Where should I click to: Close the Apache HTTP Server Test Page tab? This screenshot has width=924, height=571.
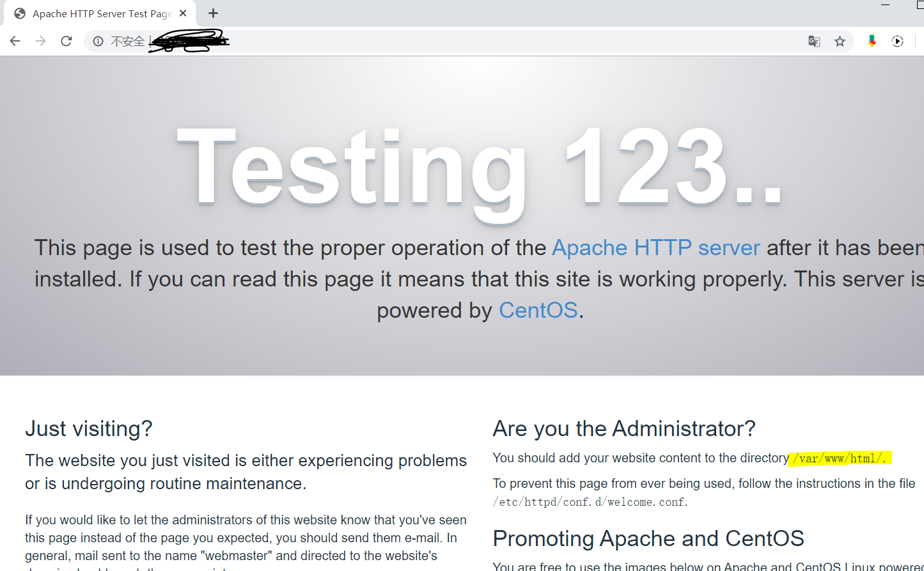[183, 13]
